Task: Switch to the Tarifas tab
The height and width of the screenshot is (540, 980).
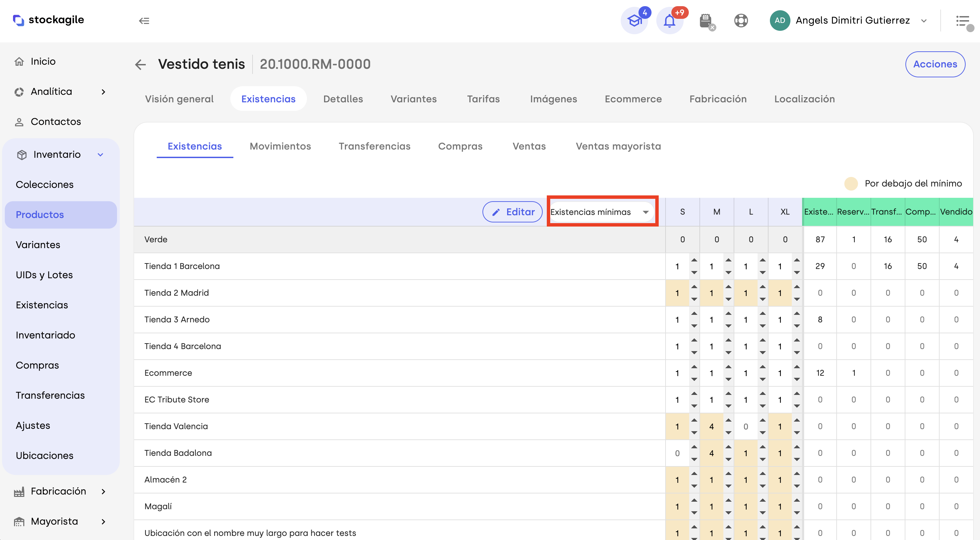Action: tap(483, 99)
